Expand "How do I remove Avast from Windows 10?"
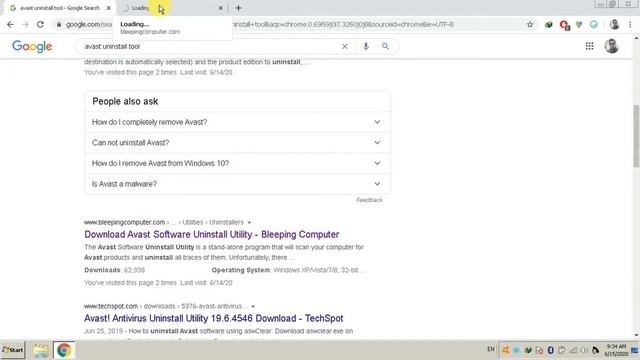640x360 pixels. tap(237, 163)
